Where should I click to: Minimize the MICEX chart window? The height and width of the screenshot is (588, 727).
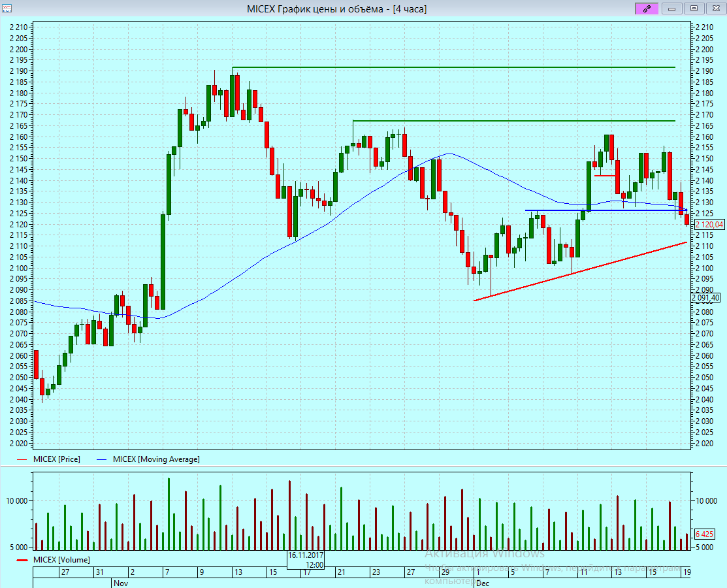pos(671,8)
